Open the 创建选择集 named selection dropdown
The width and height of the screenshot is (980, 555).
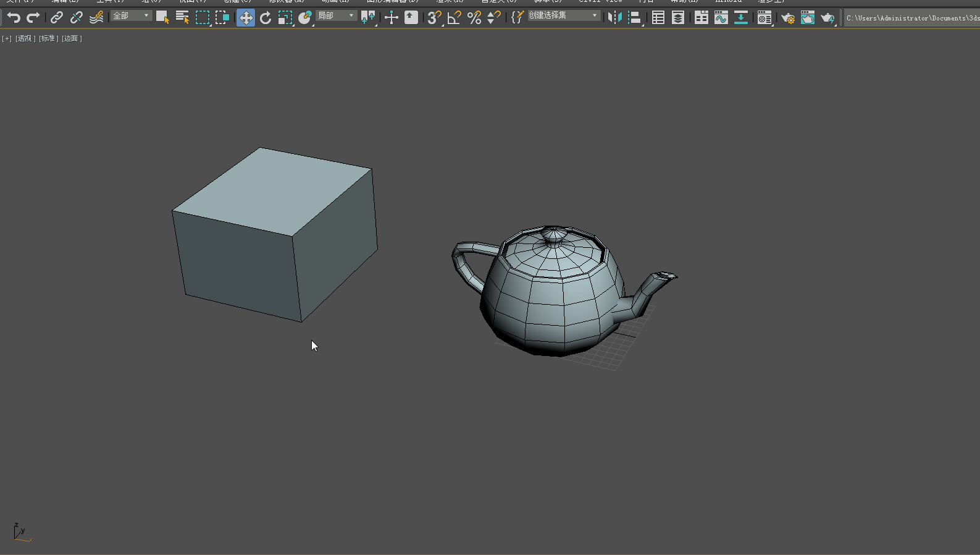(564, 15)
